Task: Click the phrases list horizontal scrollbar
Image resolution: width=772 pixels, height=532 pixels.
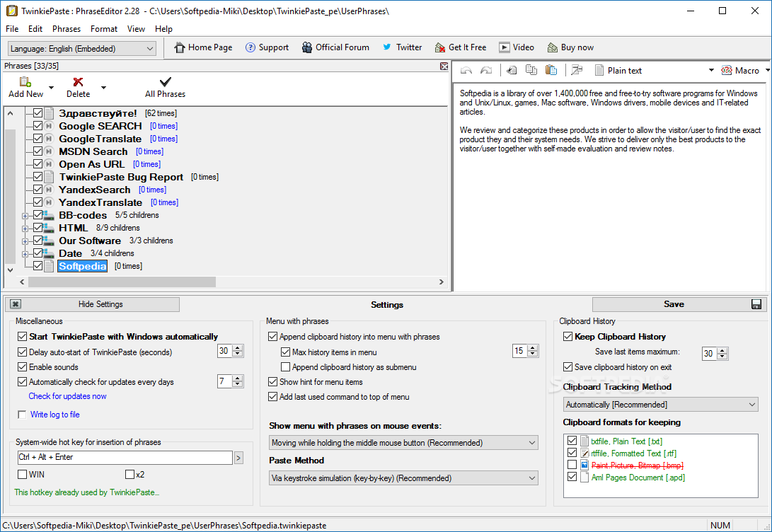Action: [122, 282]
